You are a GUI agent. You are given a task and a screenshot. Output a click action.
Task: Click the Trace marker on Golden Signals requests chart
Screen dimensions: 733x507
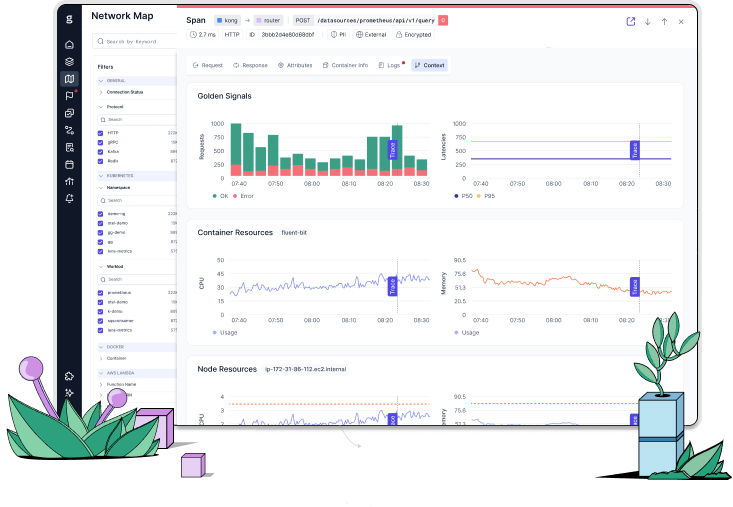[x=393, y=149]
